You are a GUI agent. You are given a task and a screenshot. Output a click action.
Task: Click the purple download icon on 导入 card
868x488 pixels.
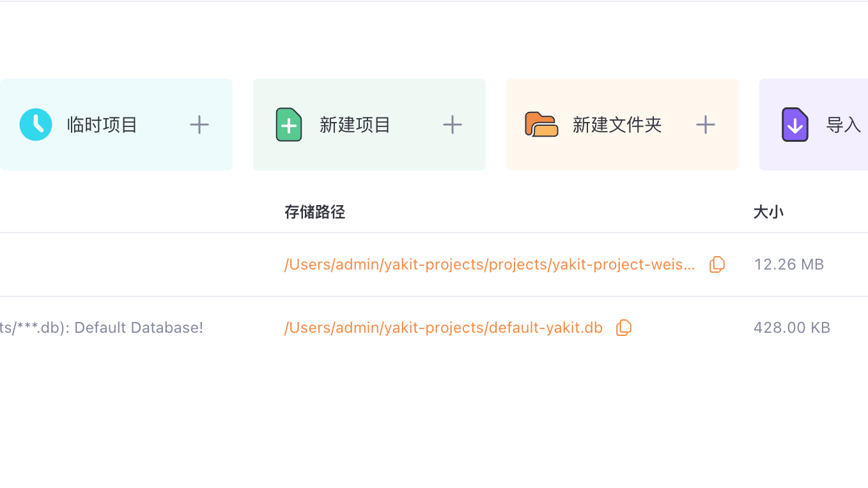coord(794,125)
